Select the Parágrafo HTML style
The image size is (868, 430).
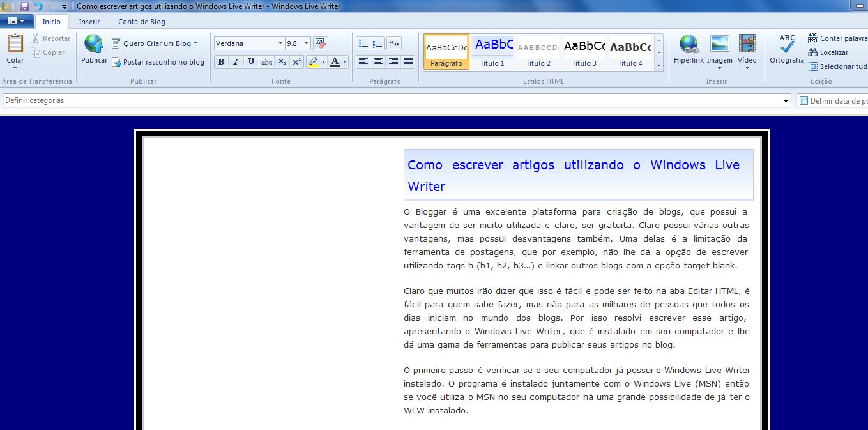(x=446, y=52)
